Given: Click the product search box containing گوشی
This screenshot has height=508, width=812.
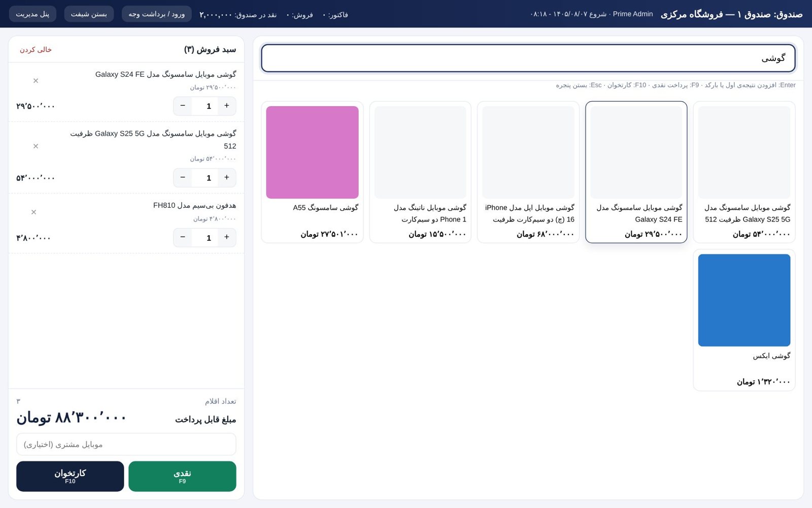Looking at the screenshot, I should (528, 58).
